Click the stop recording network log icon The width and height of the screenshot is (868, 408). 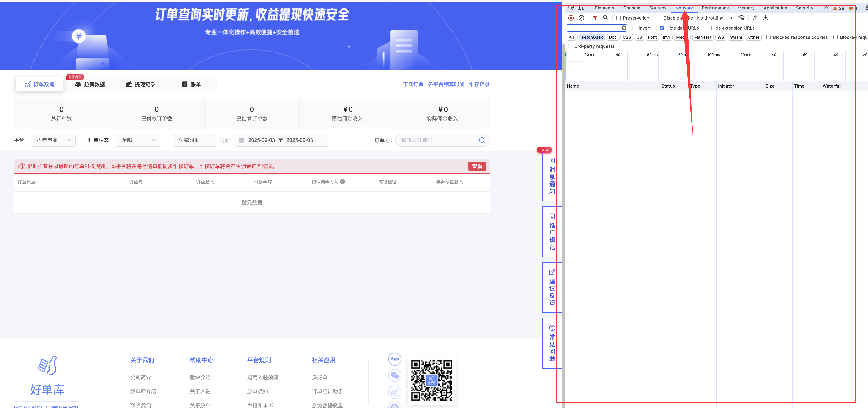tap(571, 18)
